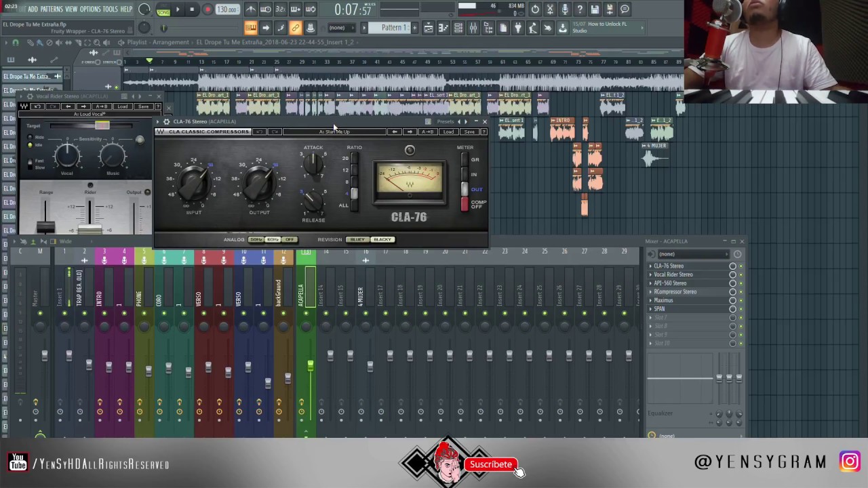868x488 pixels.
Task: Select the BLUEY revision button
Action: [357, 239]
